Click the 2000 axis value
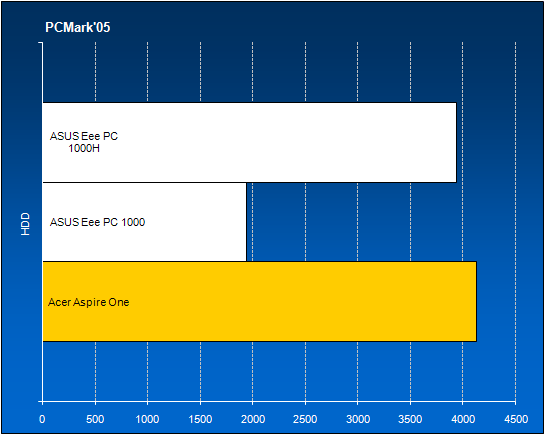Image resolution: width=545 pixels, height=435 pixels. [x=253, y=419]
